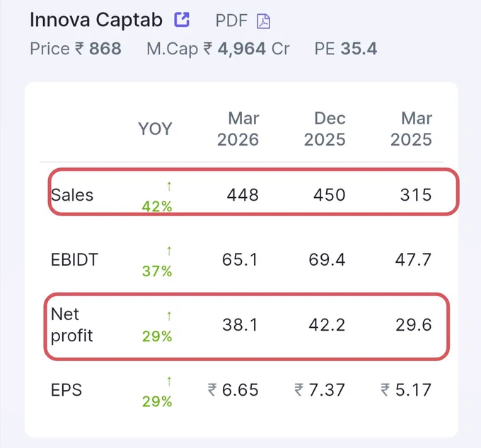This screenshot has height=448, width=481.
Task: Select the Dec 2025 column header
Action: pos(325,129)
